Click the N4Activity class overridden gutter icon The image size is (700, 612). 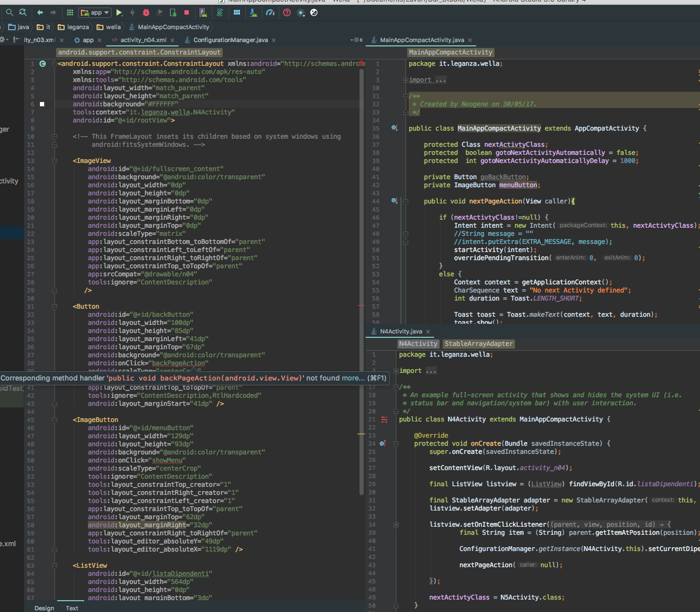384,419
